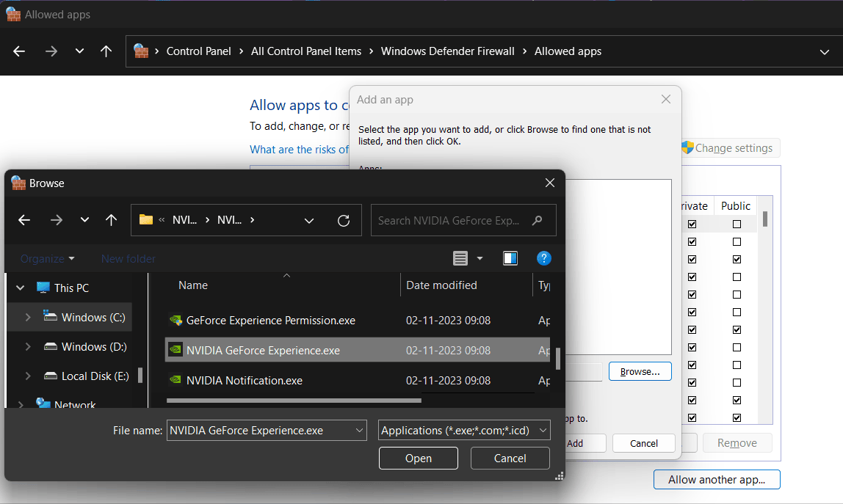Open the file type combo box showing Applications

tap(464, 431)
